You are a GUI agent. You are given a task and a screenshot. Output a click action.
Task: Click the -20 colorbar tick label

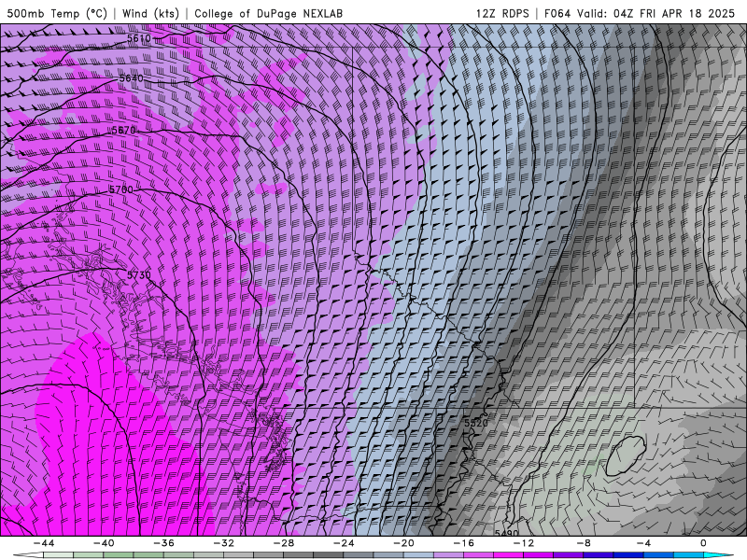coord(403,543)
